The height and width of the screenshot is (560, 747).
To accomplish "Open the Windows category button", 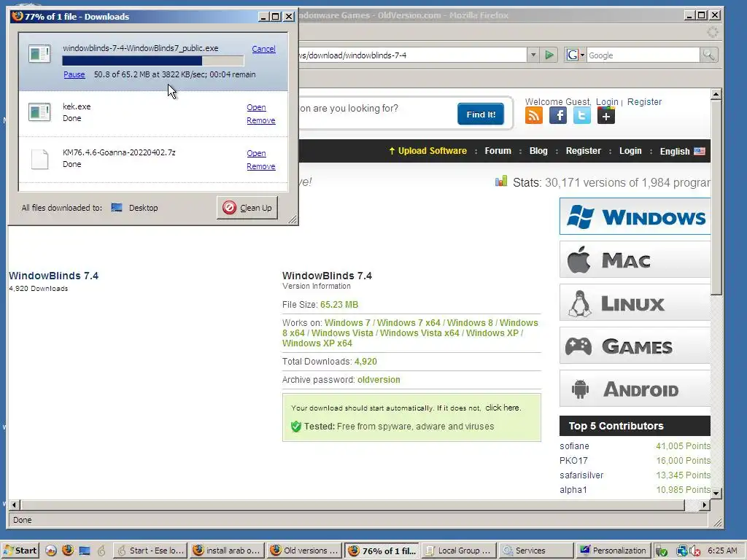I will click(635, 217).
